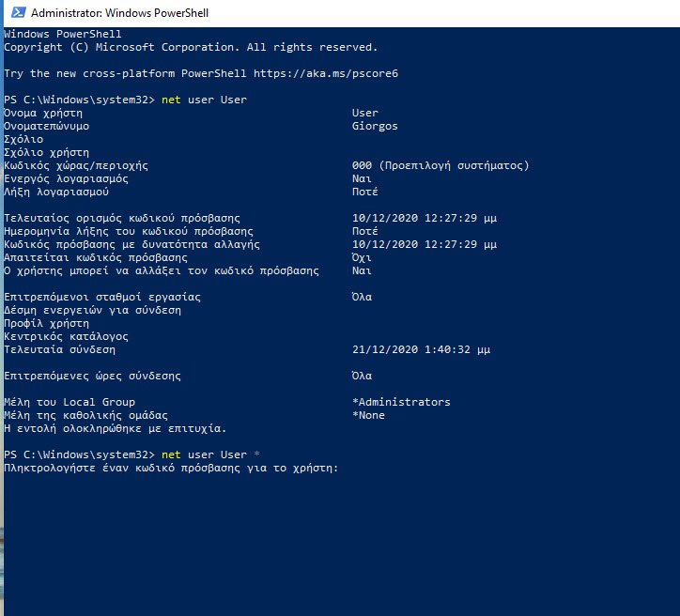Image resolution: width=680 pixels, height=616 pixels.
Task: Click the "Administrator: Windows PowerShell" window title
Action: [x=119, y=14]
